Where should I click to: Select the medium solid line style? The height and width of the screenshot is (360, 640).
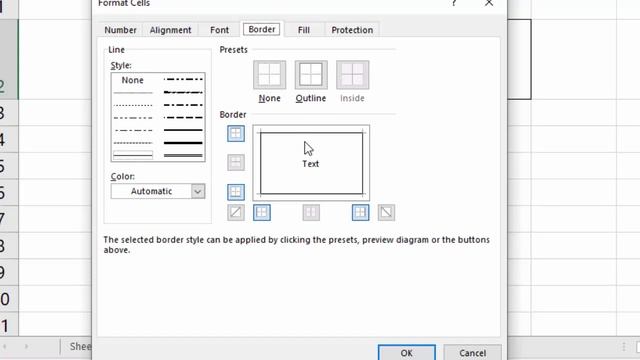point(183,130)
